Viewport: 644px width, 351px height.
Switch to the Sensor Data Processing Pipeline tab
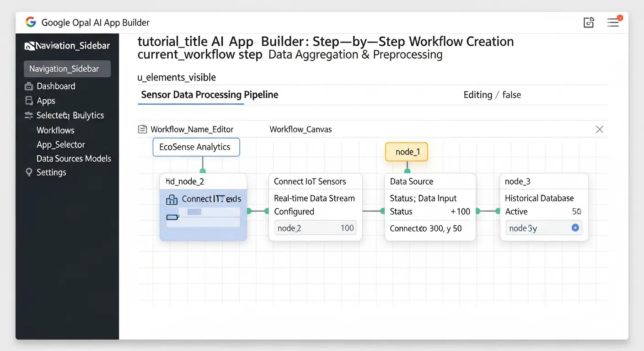tap(209, 95)
